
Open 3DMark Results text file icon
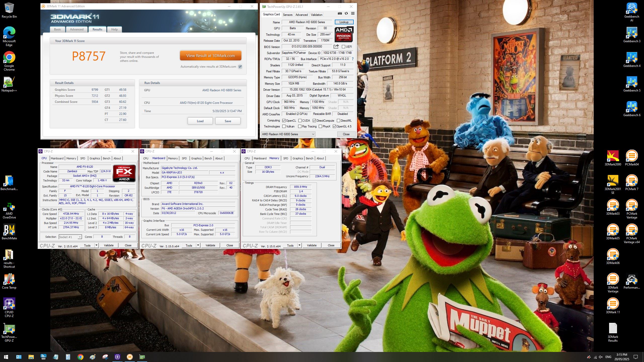coord(613,332)
